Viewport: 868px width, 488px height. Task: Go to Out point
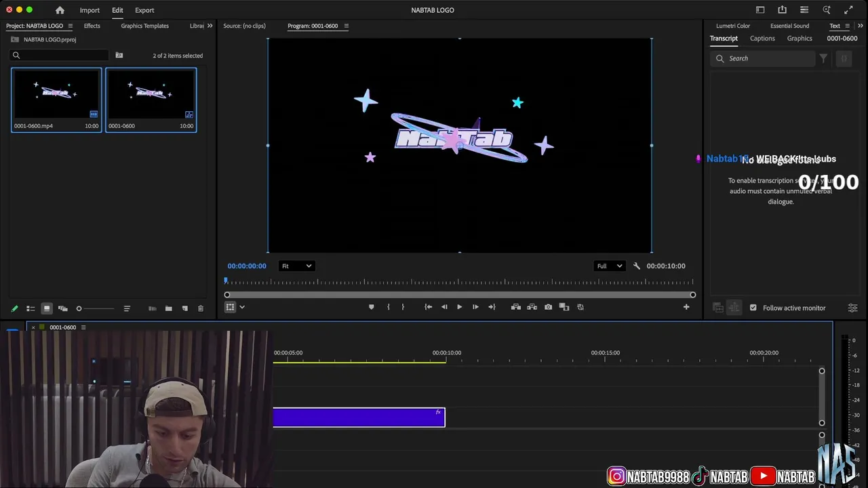pyautogui.click(x=492, y=307)
